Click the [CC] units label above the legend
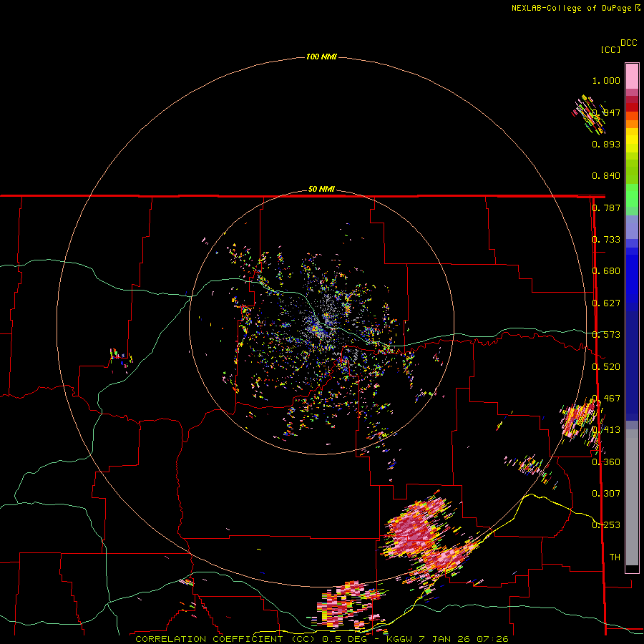The height and width of the screenshot is (644, 644). pyautogui.click(x=610, y=49)
